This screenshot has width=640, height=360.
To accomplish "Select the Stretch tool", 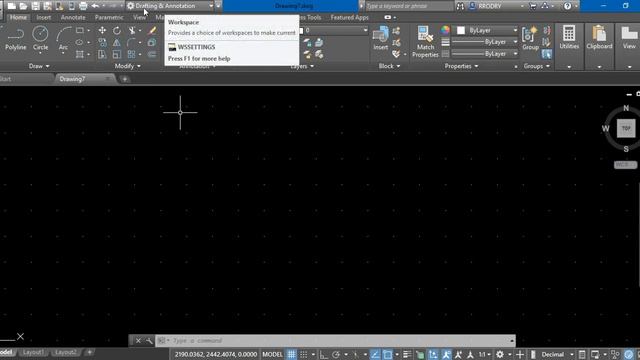I will [102, 54].
